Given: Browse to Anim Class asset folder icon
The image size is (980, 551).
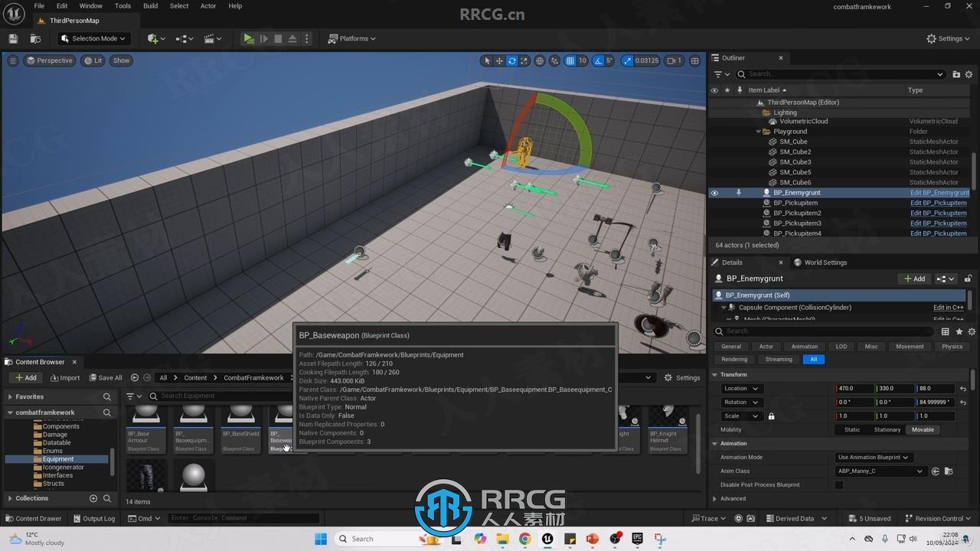Looking at the screenshot, I should (x=949, y=471).
